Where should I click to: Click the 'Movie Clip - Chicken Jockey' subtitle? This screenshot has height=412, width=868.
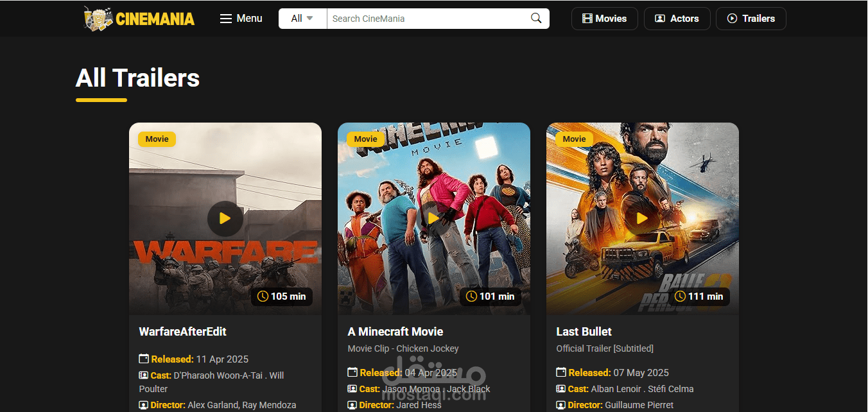point(403,348)
